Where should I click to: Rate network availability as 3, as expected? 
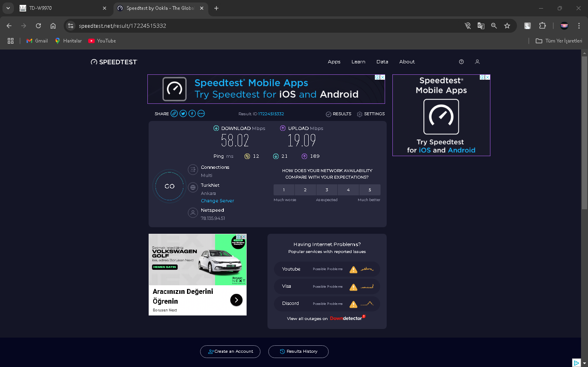[327, 190]
